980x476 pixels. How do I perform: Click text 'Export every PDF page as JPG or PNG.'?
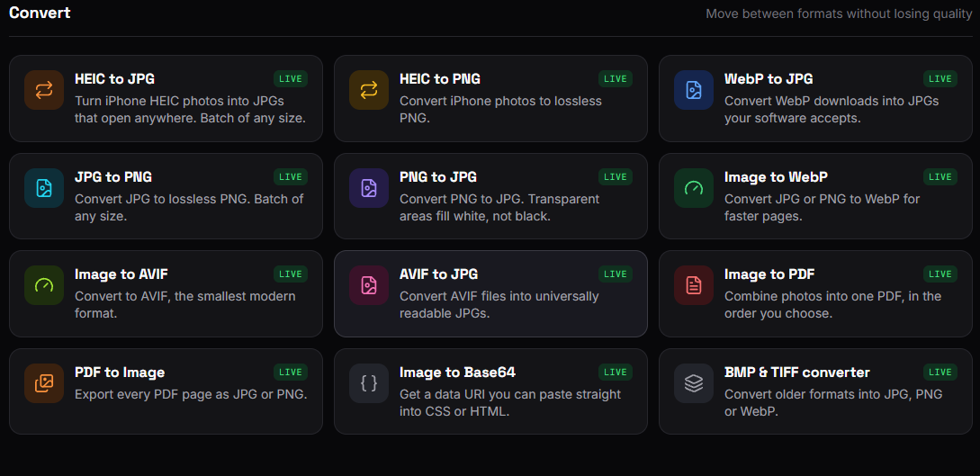pyautogui.click(x=191, y=394)
